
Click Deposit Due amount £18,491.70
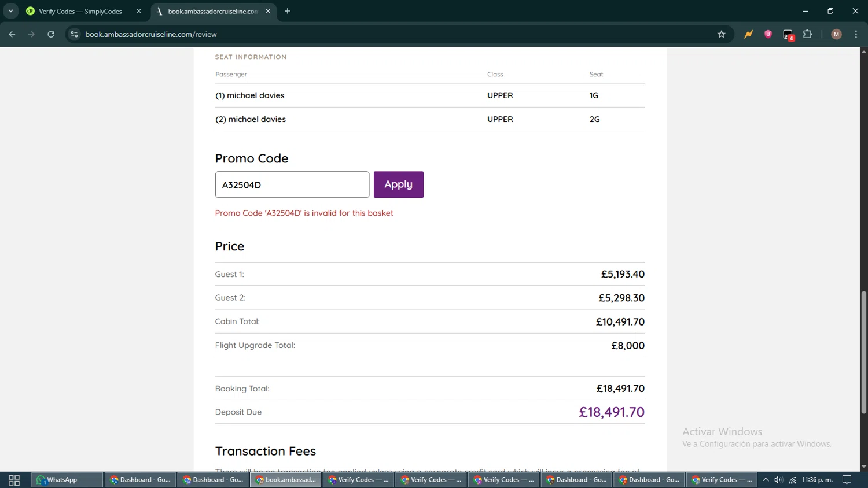(612, 412)
